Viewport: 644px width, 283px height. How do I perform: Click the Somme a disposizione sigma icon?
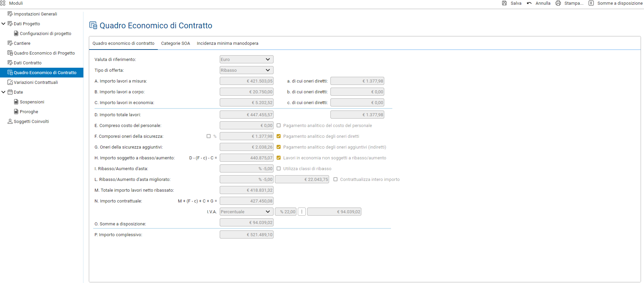click(591, 3)
